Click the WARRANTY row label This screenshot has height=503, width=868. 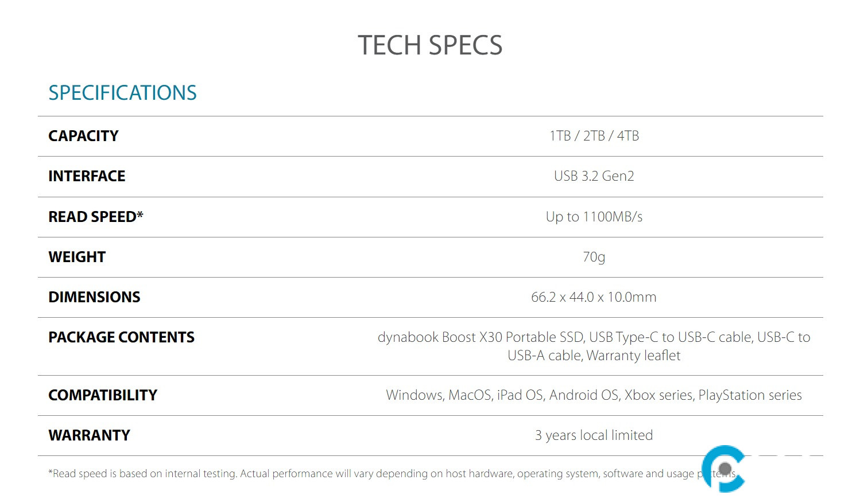pos(89,435)
